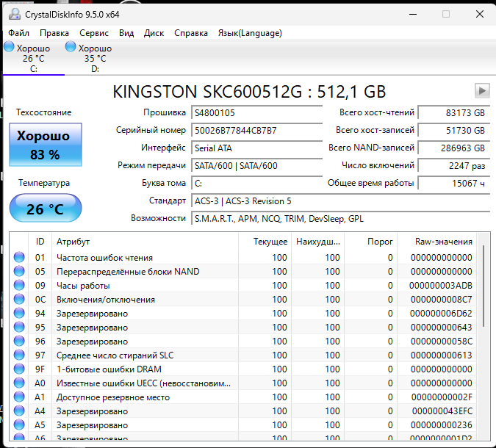The width and height of the screenshot is (496, 448).
Task: Click status icon next to Часы работы
Action: (19, 286)
